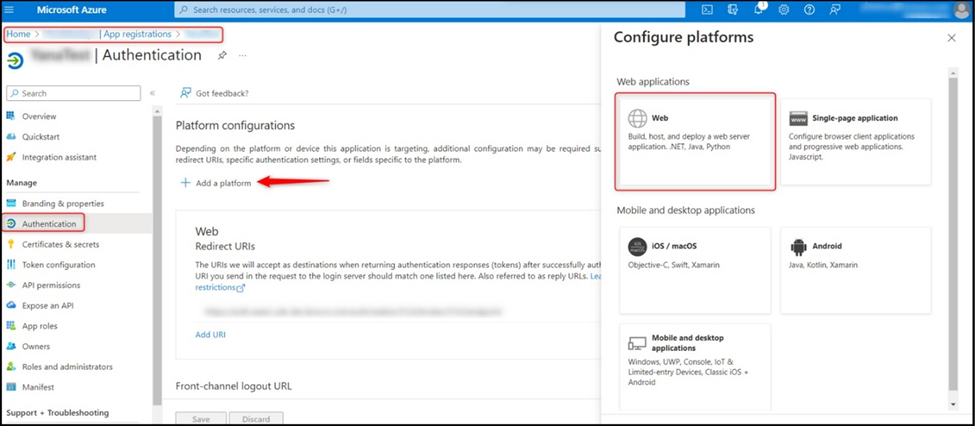Open portal settings gear icon
975x426 pixels.
point(783,10)
